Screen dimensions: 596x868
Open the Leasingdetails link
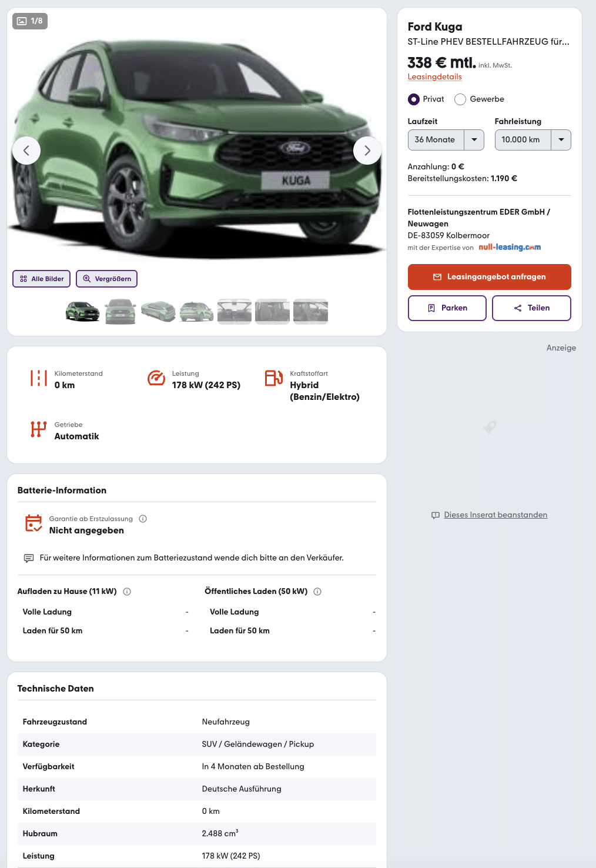coord(435,77)
